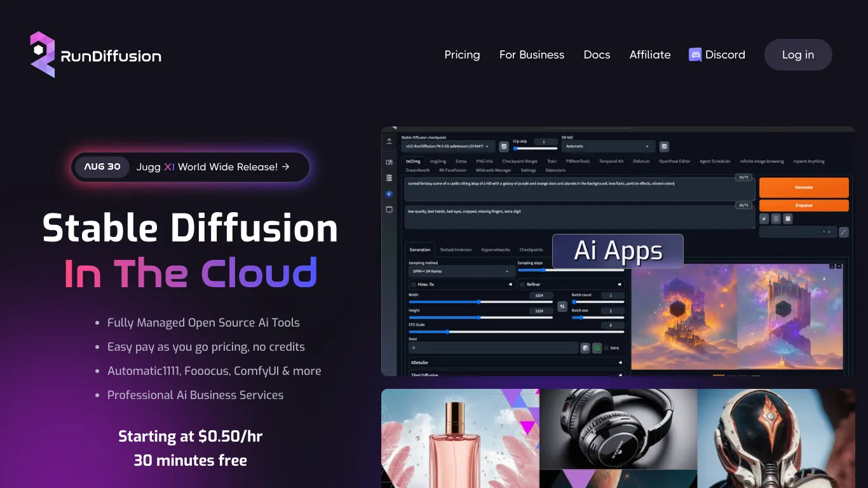Enable the Refiner checkbox
This screenshot has width=868, height=488.
tap(522, 285)
